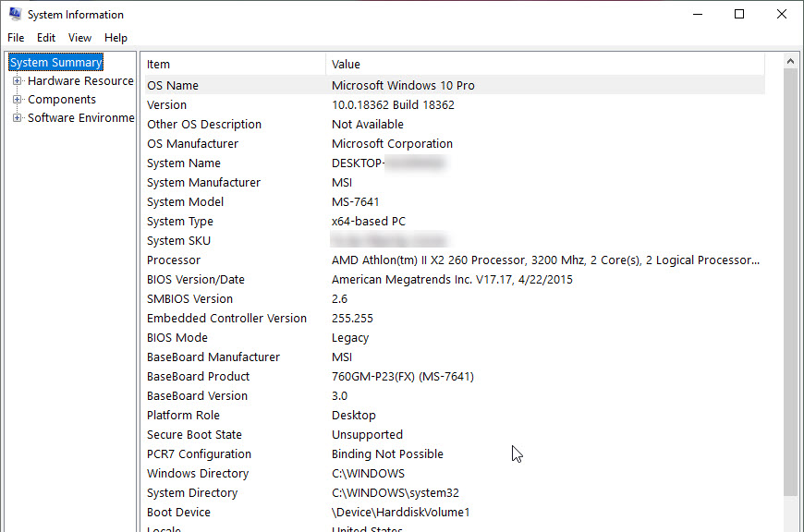
Task: Open the Edit menu
Action: click(46, 38)
